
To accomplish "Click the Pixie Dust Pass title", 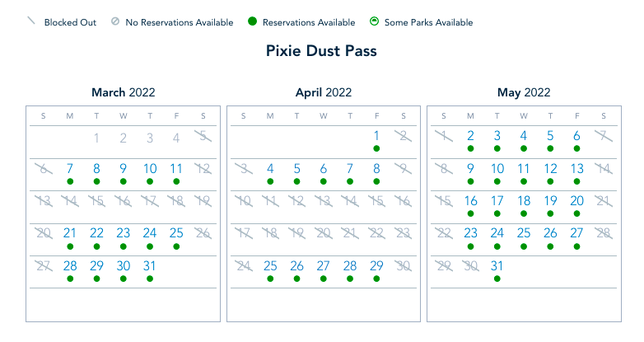I will (321, 52).
